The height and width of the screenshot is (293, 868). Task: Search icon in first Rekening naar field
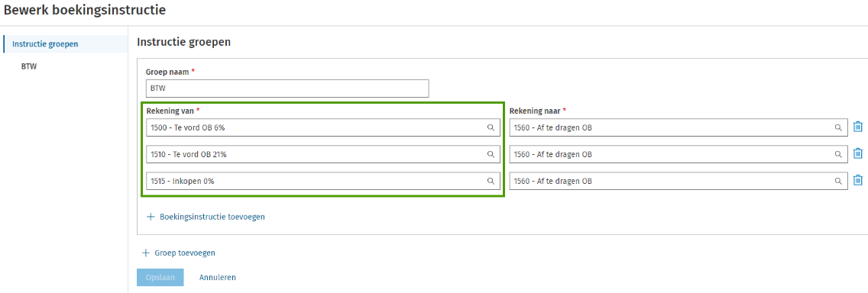(x=838, y=127)
